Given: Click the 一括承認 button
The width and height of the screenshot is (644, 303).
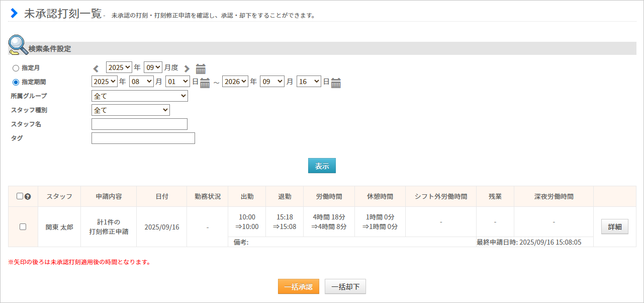Looking at the screenshot, I should tap(298, 286).
